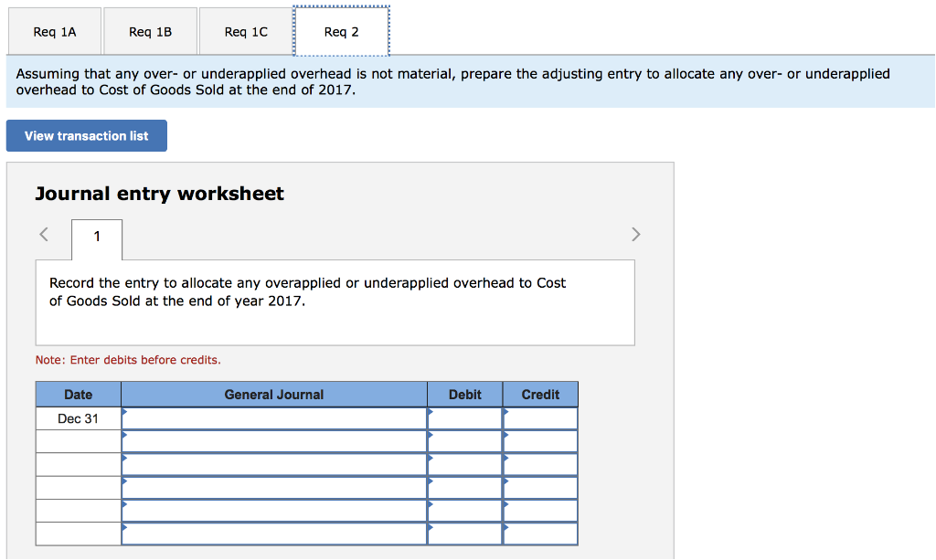Screen dimensions: 936x560
Task: Click Debit field in Dec 31 row
Action: coord(464,418)
